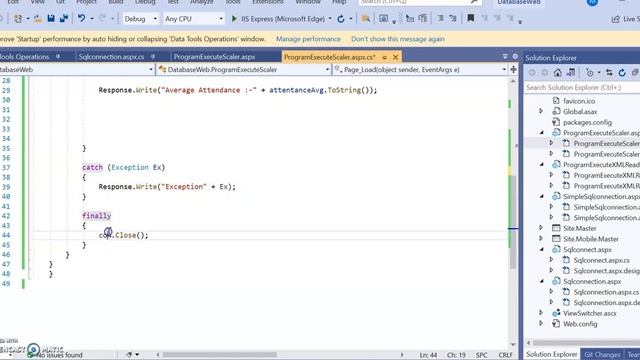Click the top search box (Ctrl+Q)
Image resolution: width=640 pixels, height=360 pixels.
[420, 2]
